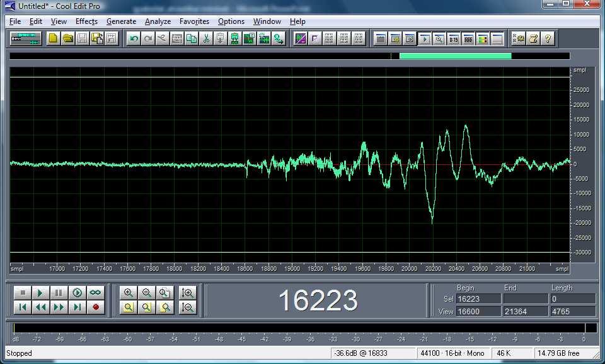Click the grayed floppy disk Save icon
The height and width of the screenshot is (364, 605).
click(x=82, y=38)
